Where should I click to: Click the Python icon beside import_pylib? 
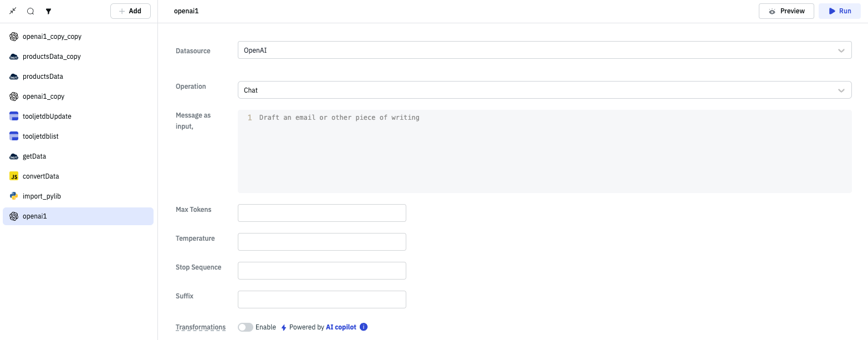tap(14, 196)
